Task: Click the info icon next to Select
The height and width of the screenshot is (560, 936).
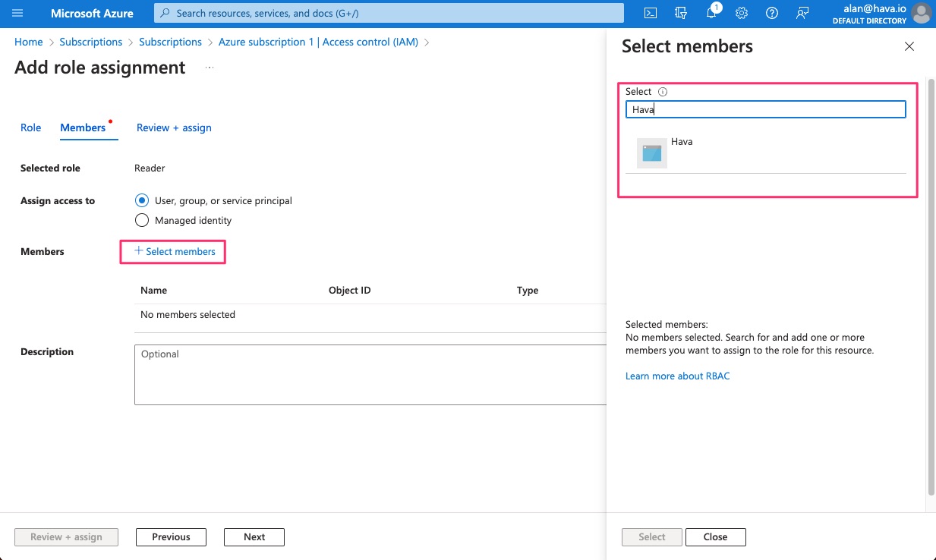Action: click(663, 92)
